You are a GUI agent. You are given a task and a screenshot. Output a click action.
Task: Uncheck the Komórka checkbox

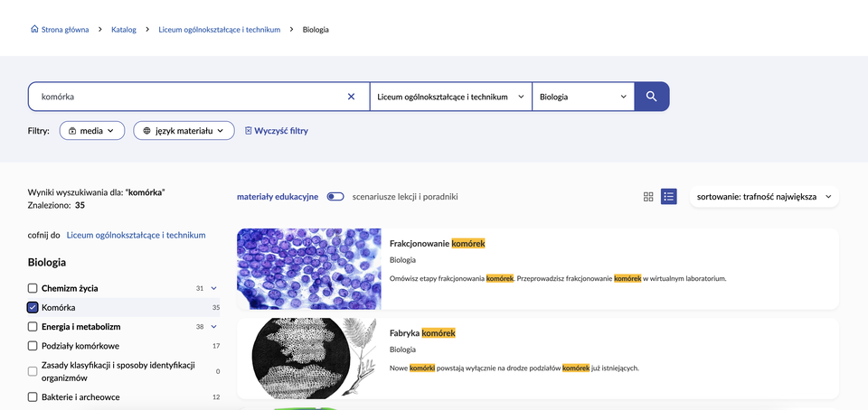[33, 307]
